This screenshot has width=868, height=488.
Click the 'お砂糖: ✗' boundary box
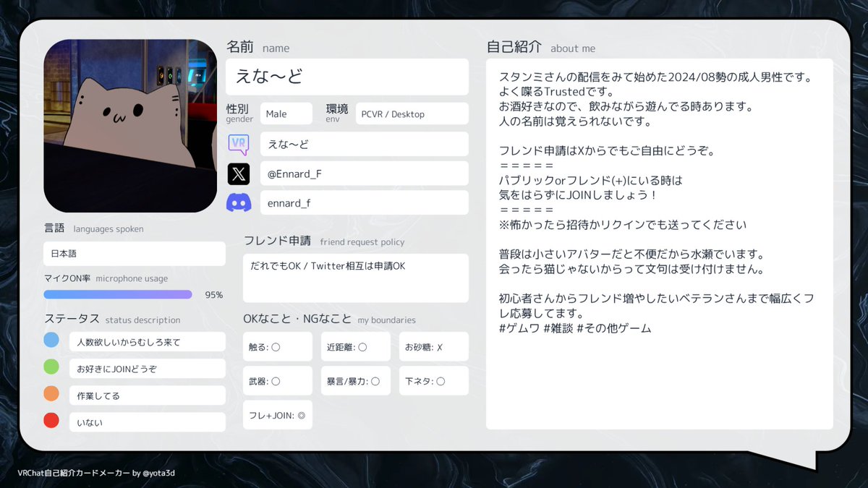pyautogui.click(x=434, y=346)
